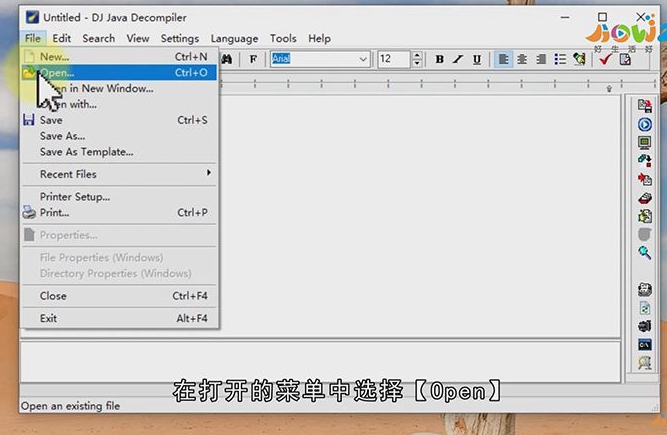Select Align Left formatting

[x=504, y=59]
